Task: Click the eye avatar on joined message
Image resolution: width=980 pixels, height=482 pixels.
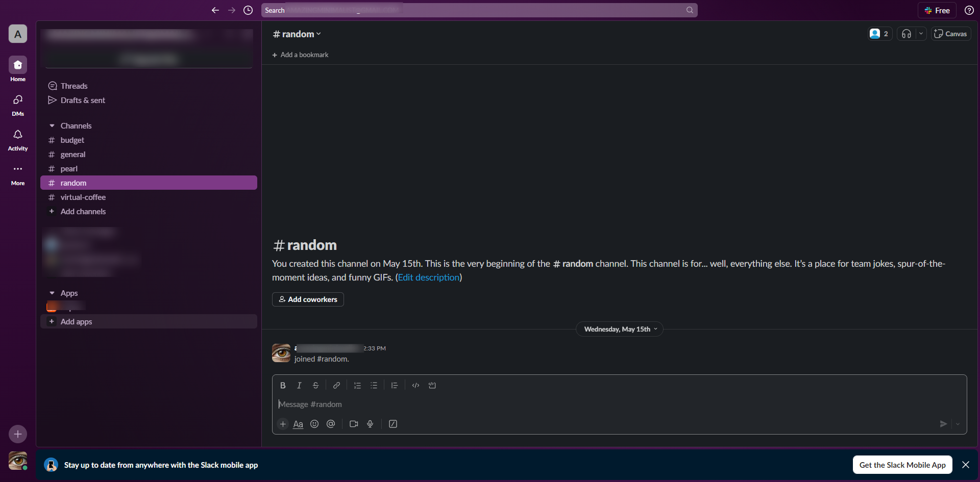Action: pos(281,353)
